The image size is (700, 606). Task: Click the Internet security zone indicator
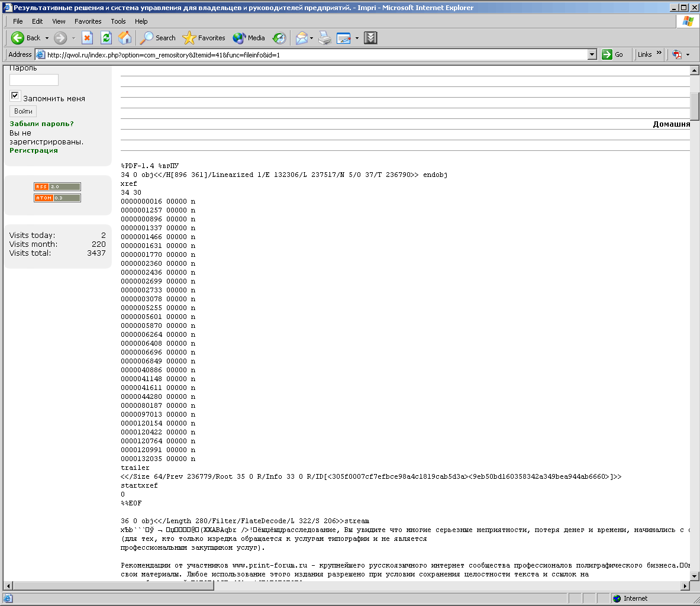click(630, 598)
